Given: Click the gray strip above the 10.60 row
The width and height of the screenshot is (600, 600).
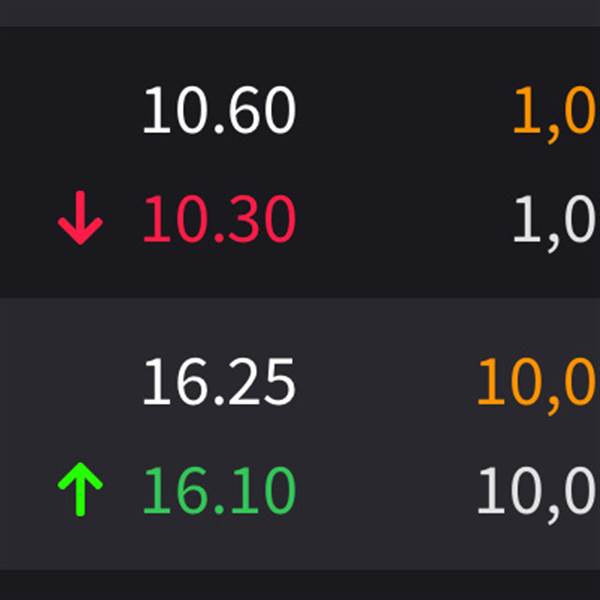Looking at the screenshot, I should point(300,12).
